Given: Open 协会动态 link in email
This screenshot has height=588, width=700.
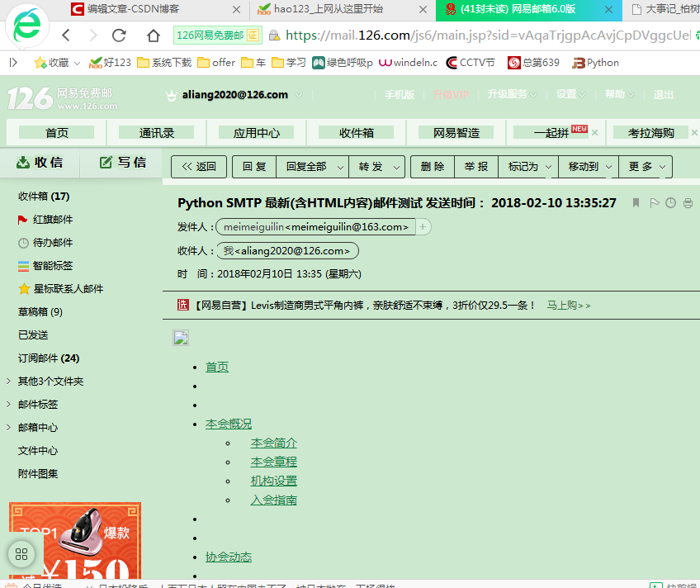Looking at the screenshot, I should pyautogui.click(x=229, y=557).
